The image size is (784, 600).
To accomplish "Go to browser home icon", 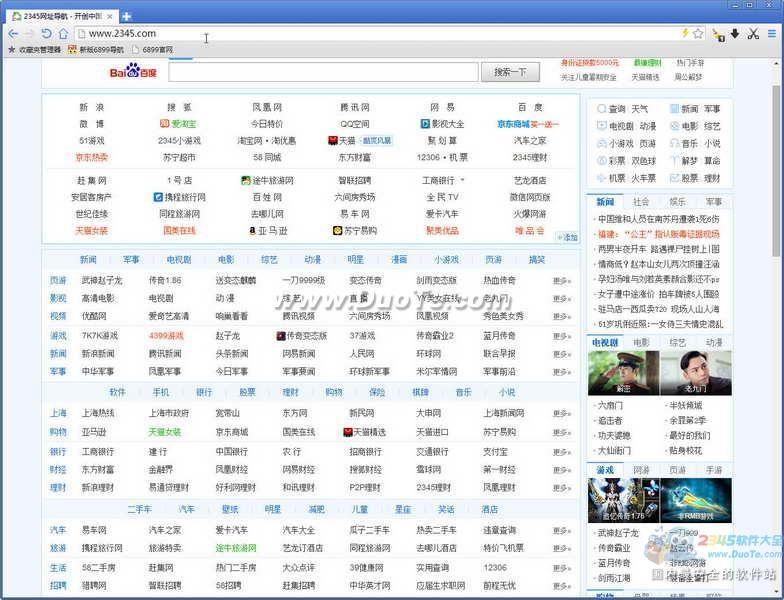I will [63, 34].
